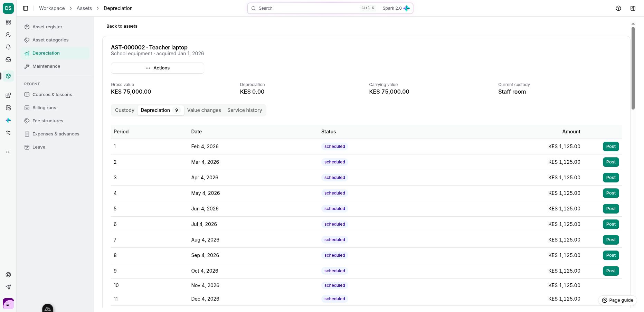Post period 9 dated Oct 4, 2026
Viewport: 644px width, 312px height.
(611, 271)
